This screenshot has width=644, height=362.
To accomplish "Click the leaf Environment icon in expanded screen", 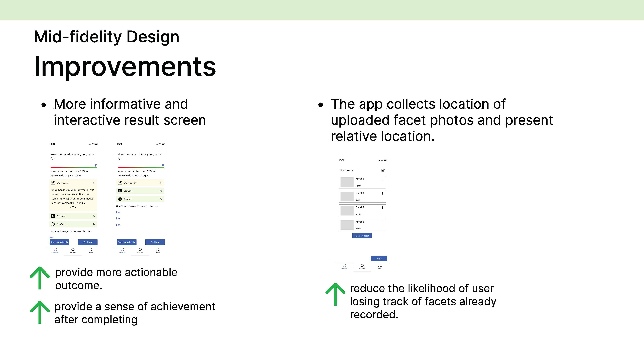I will (53, 183).
